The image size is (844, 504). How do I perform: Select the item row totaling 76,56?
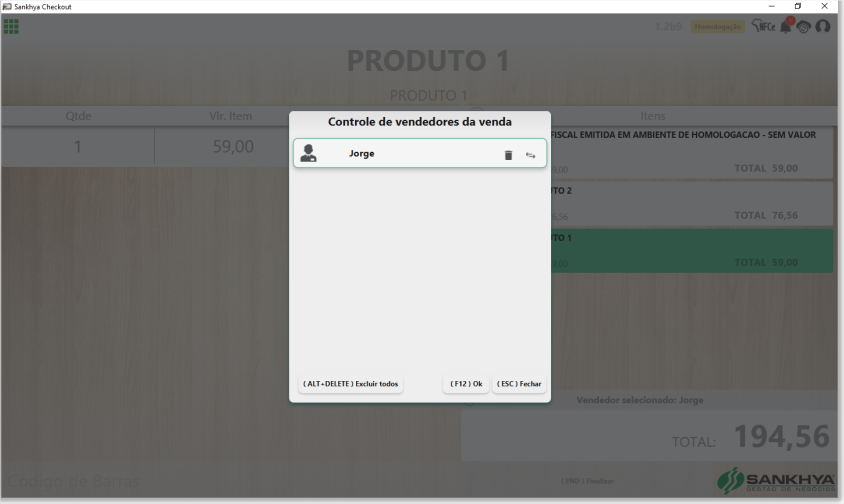coord(692,204)
